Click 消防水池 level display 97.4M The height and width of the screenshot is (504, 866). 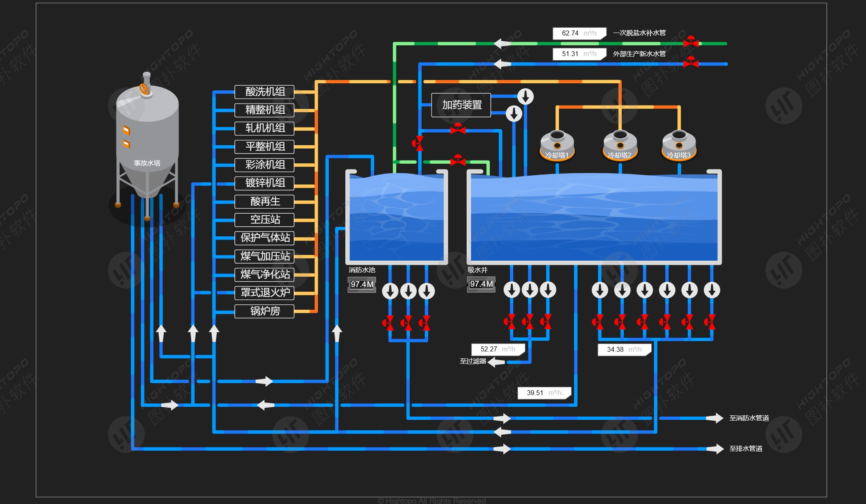tap(362, 284)
